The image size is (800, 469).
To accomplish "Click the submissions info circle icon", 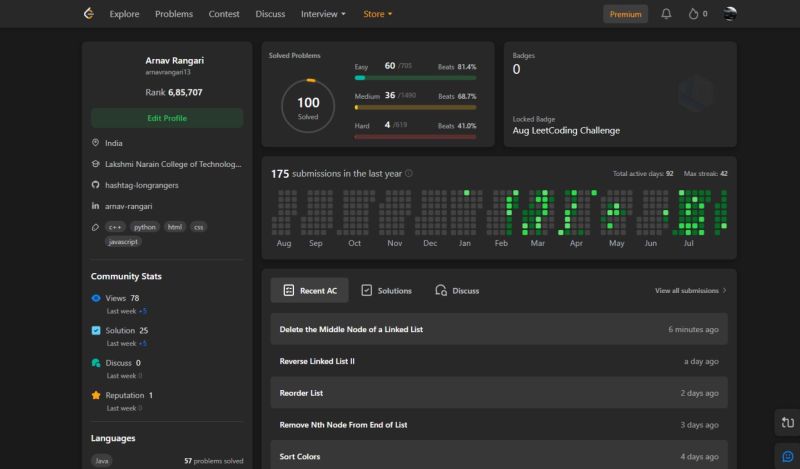I will pyautogui.click(x=409, y=174).
